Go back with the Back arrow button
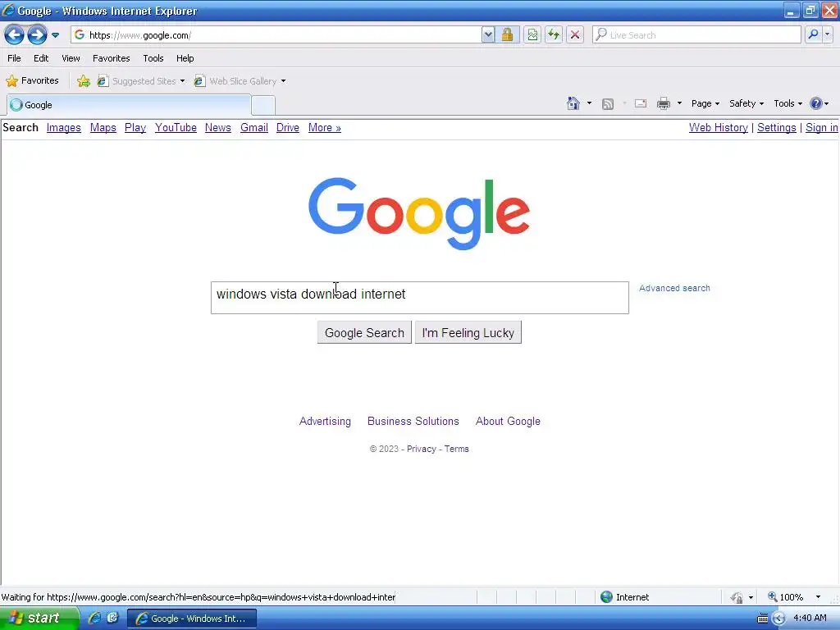 [x=15, y=35]
